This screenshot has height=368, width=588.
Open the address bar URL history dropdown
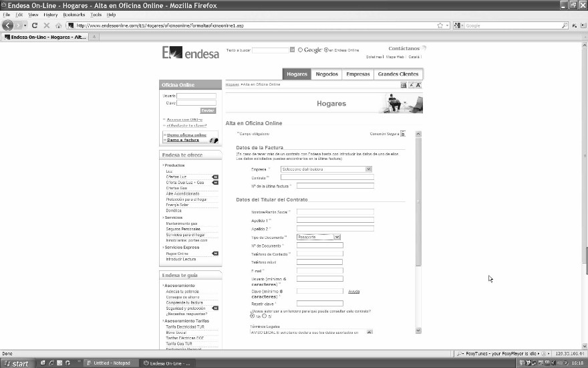pos(448,25)
